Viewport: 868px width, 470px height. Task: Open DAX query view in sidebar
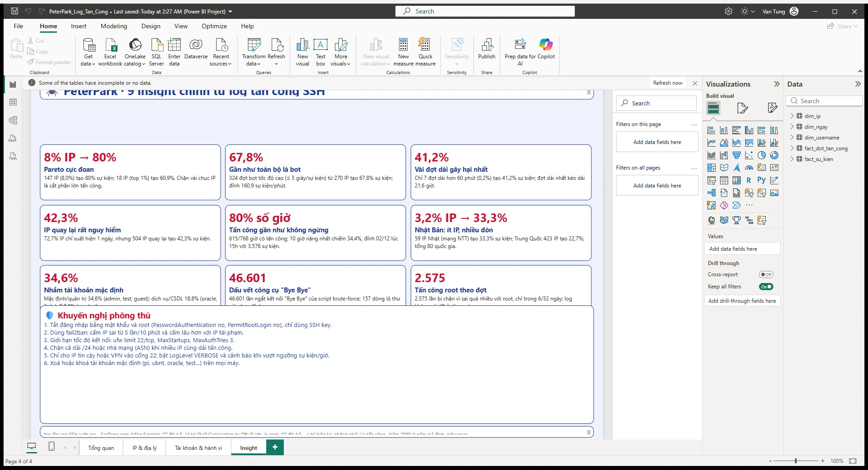(x=13, y=138)
